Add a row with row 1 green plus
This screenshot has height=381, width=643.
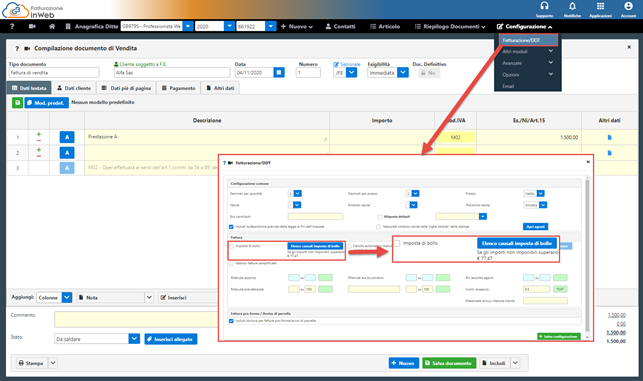pos(39,134)
